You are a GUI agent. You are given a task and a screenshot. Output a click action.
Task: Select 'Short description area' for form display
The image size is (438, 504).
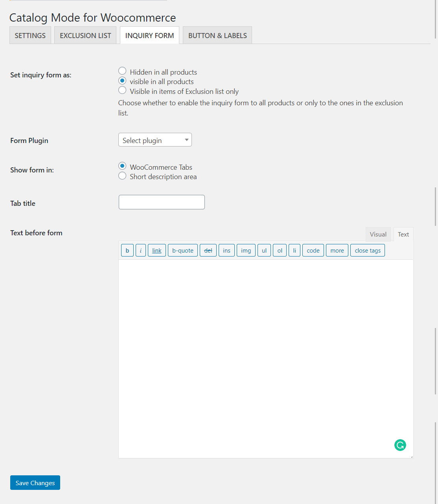pyautogui.click(x=122, y=176)
